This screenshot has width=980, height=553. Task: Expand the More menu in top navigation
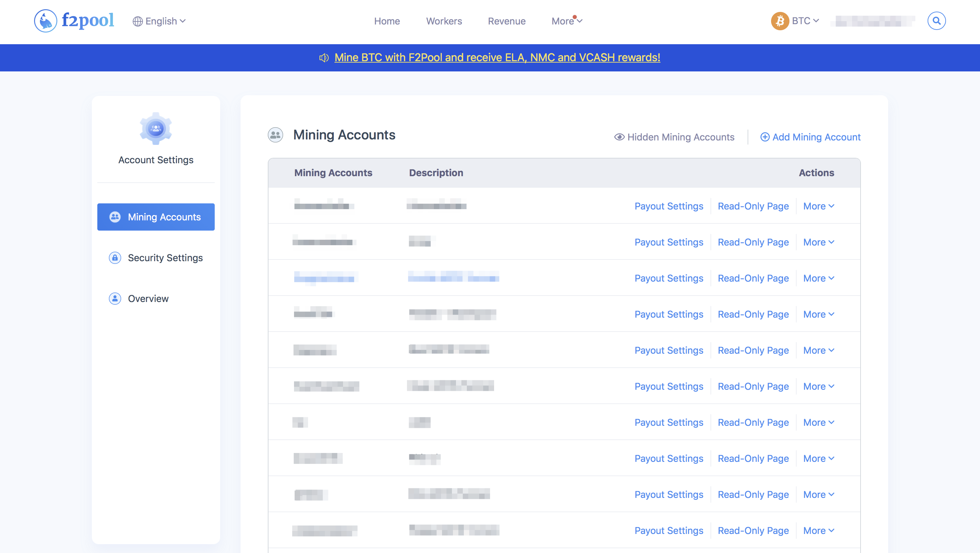[567, 21]
